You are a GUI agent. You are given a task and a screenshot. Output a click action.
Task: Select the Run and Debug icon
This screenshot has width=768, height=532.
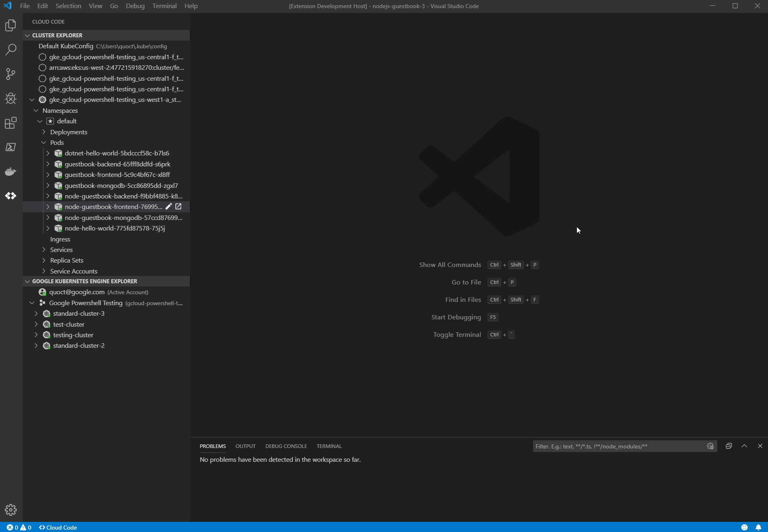click(x=11, y=98)
